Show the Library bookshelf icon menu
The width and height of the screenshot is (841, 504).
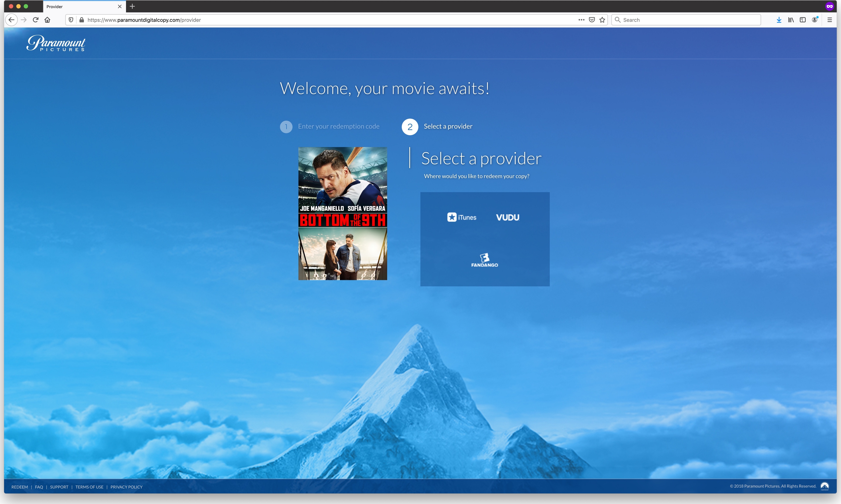pyautogui.click(x=791, y=20)
